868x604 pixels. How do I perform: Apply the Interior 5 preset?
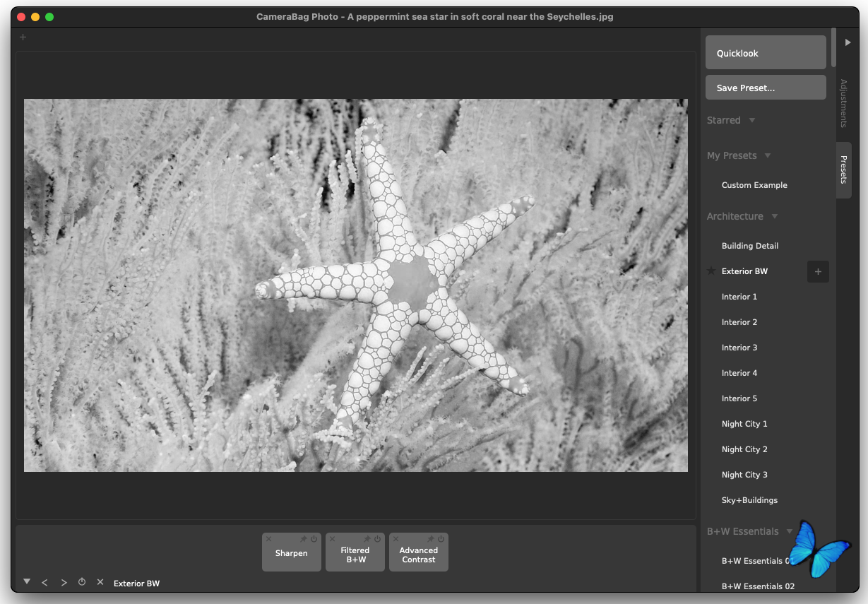click(x=739, y=398)
